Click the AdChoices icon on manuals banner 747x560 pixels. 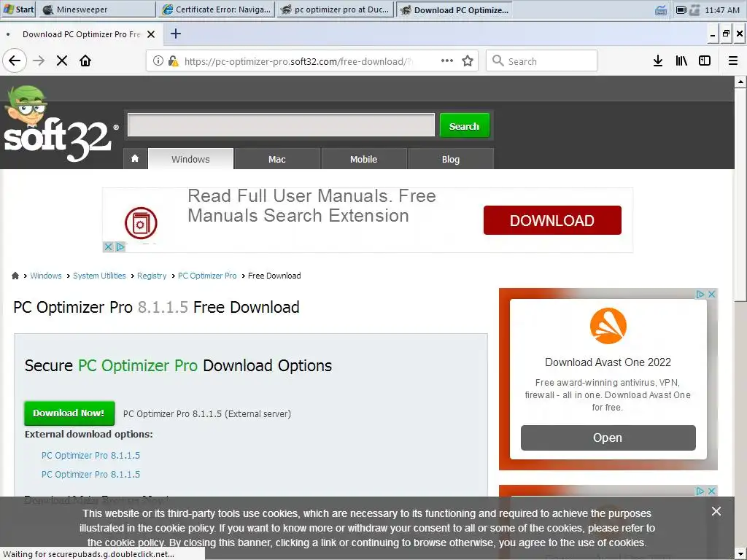(120, 246)
